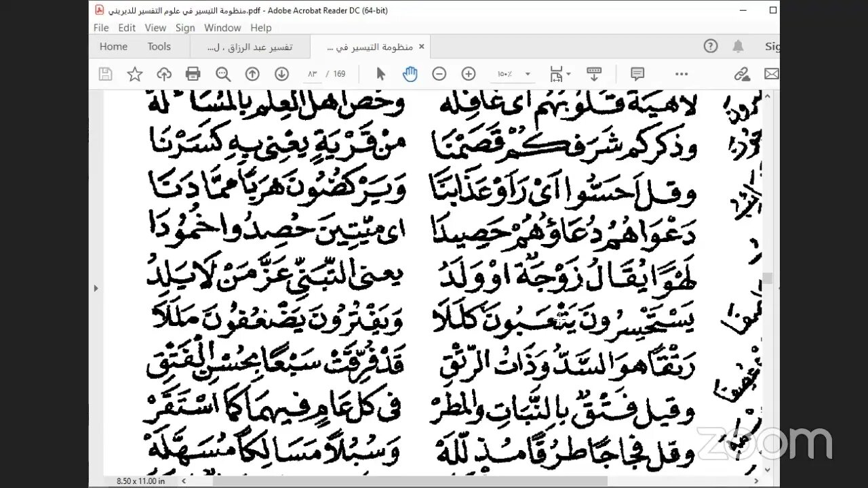Open the Help menu

(261, 28)
